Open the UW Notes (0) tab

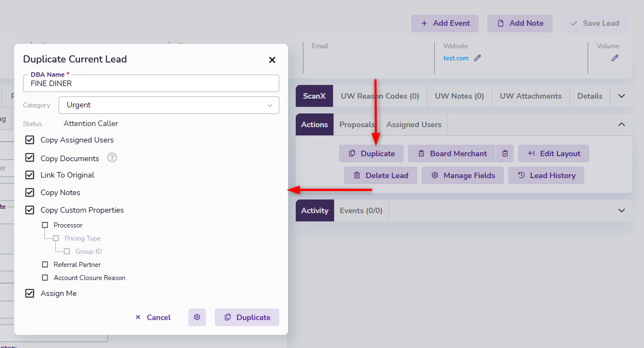coord(459,96)
